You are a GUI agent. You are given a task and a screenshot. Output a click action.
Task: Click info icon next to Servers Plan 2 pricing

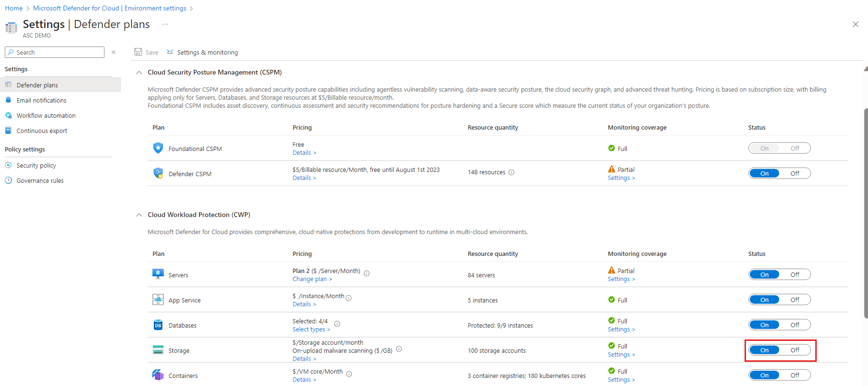tap(367, 273)
